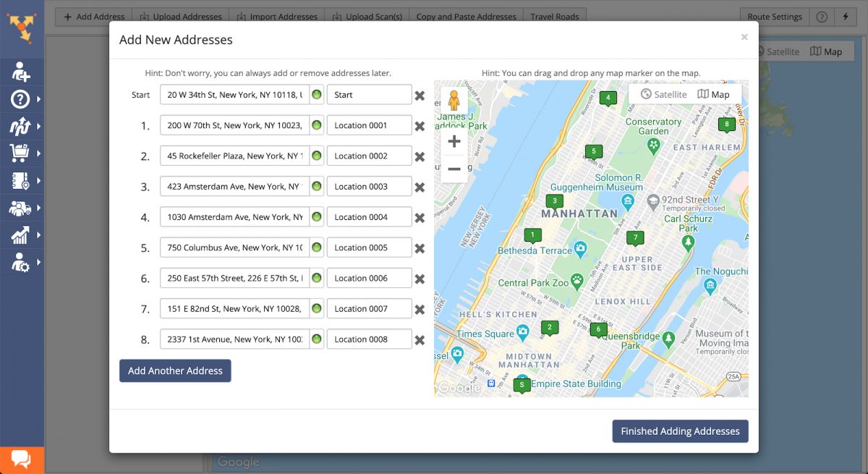Open the add user sidebar icon
The image size is (868, 474).
click(x=21, y=72)
